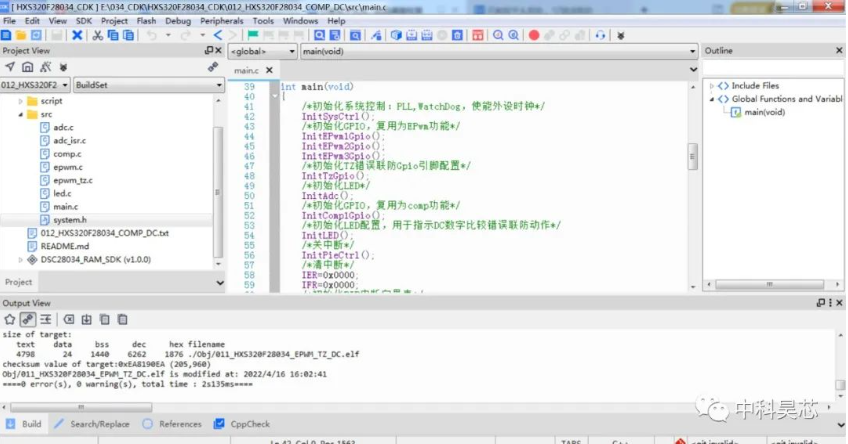Expand DSC28034_RAM_SDK package node
This screenshot has height=444, width=848.
pos(21,260)
